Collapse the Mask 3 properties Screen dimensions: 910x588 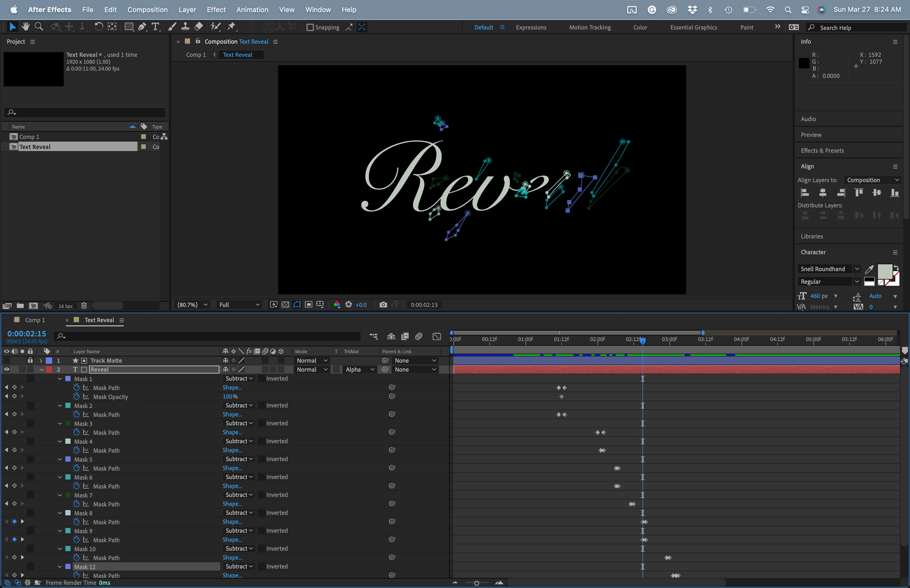point(60,423)
